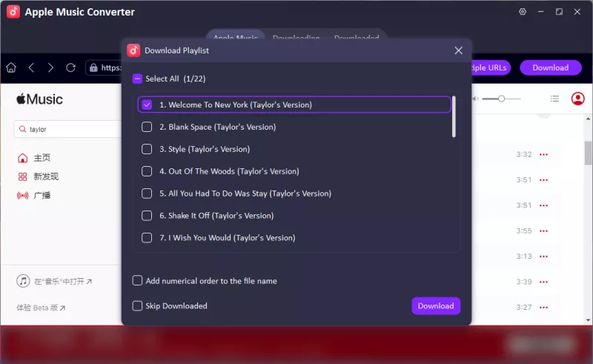Reload the web page
Screen dimensions: 593x364
(70, 67)
